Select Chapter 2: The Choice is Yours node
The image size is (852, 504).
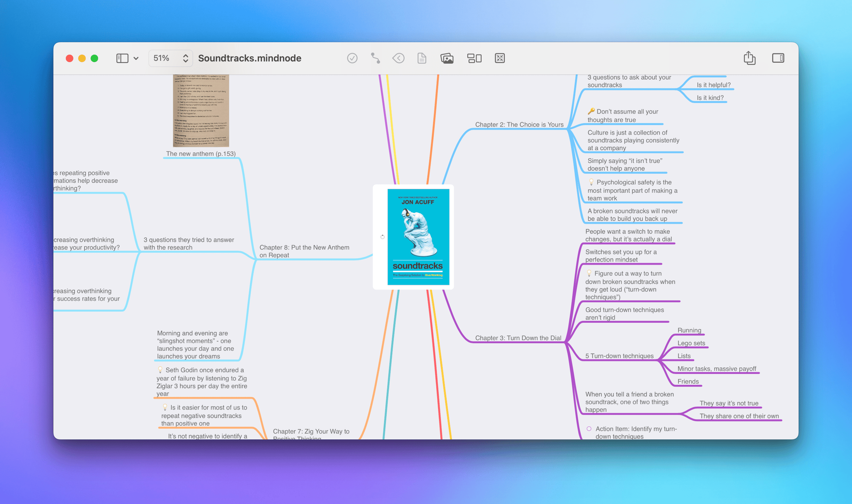tap(519, 125)
